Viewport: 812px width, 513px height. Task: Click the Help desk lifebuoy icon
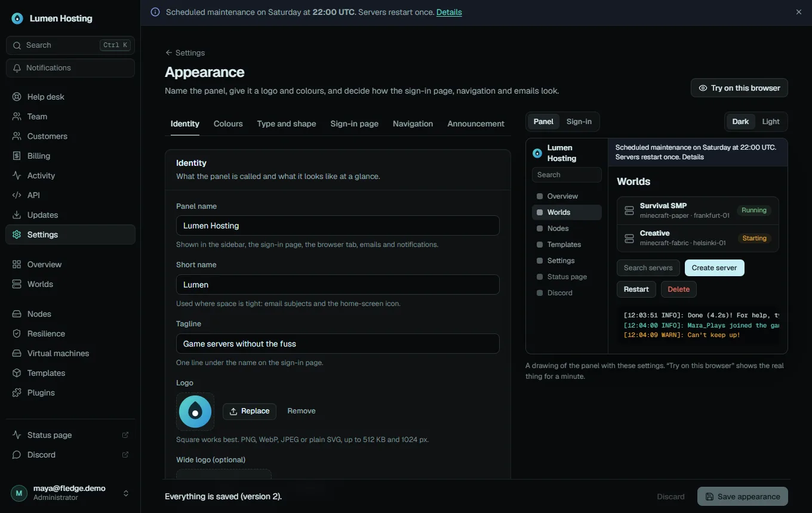17,97
